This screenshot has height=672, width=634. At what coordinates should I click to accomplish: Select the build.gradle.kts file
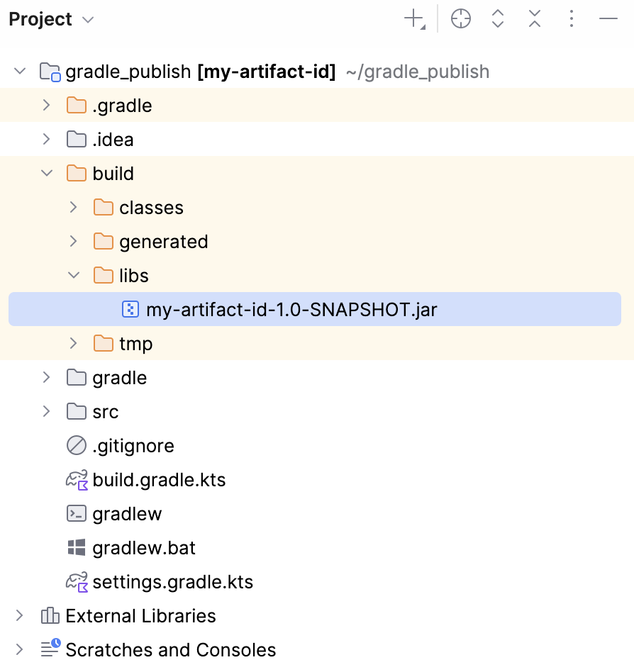tap(159, 480)
